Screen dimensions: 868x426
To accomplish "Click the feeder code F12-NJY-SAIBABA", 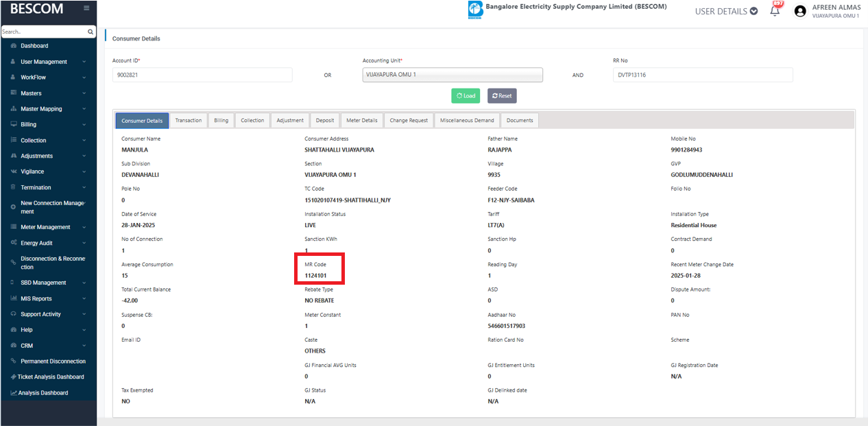I will click(511, 200).
